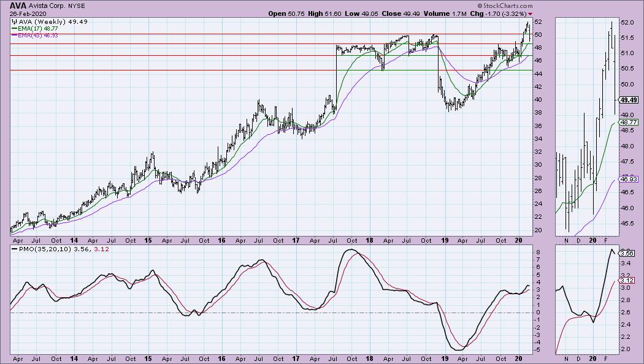Click the 36 price tick on main chart axis
The height and width of the screenshot is (364, 644).
point(538,126)
